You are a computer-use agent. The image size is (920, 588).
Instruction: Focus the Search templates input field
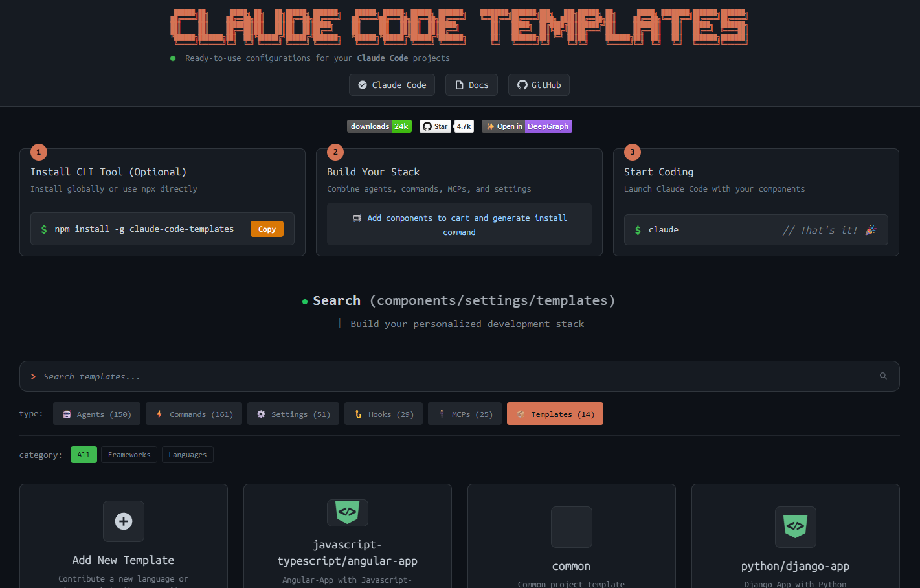[459, 376]
